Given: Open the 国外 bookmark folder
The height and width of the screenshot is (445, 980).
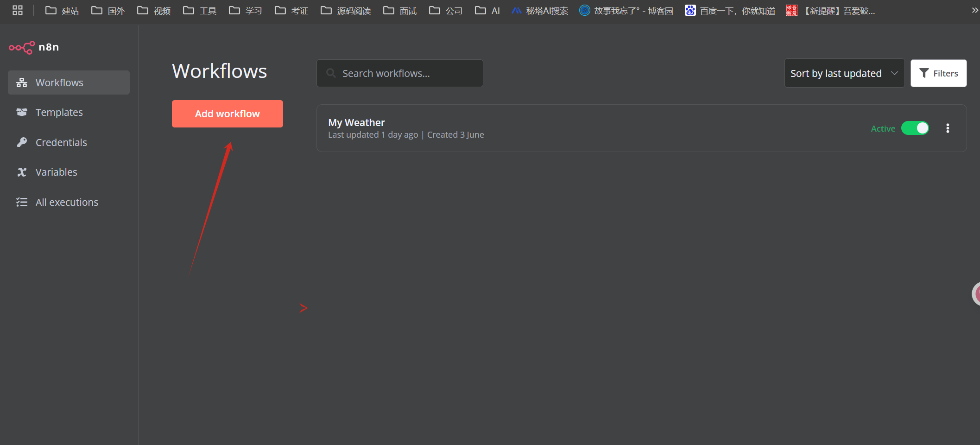Looking at the screenshot, I should (x=108, y=11).
